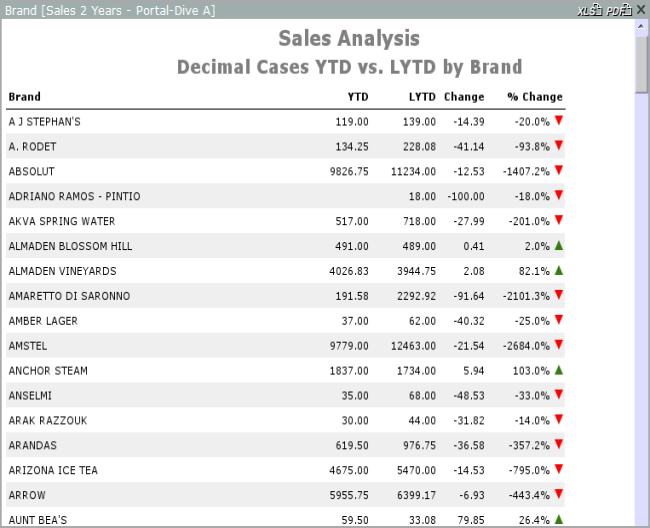Click the red down arrow for ABSOLUT
The height and width of the screenshot is (528, 650).
(x=559, y=170)
